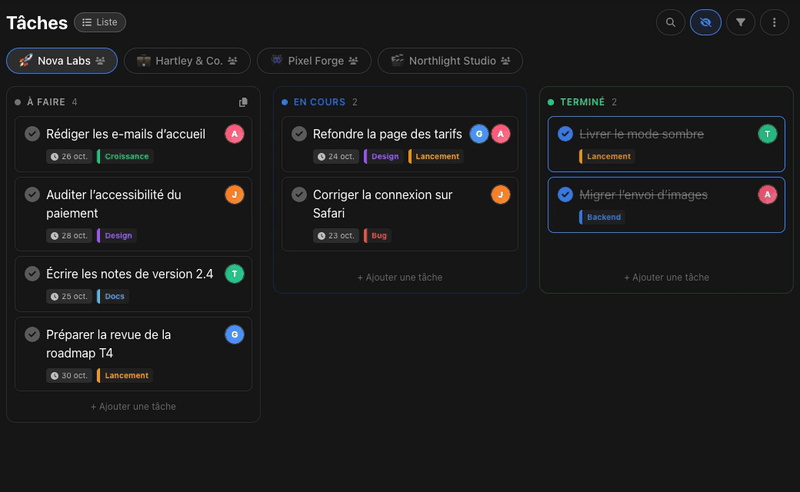Click the 24 oct. due date

[336, 156]
